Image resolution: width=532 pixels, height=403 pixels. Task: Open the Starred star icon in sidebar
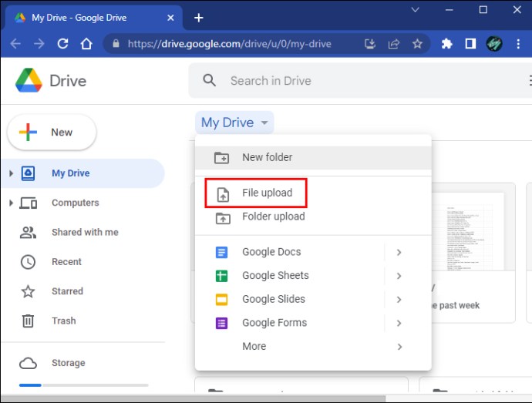coord(28,291)
